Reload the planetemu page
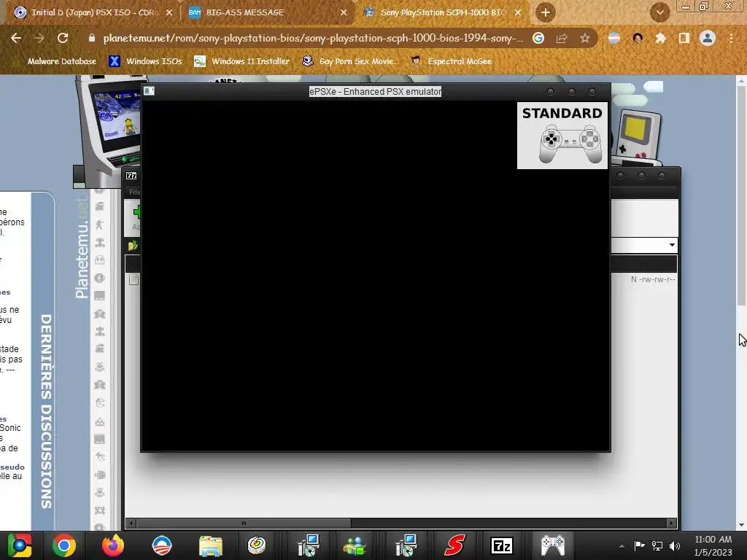 coord(63,38)
